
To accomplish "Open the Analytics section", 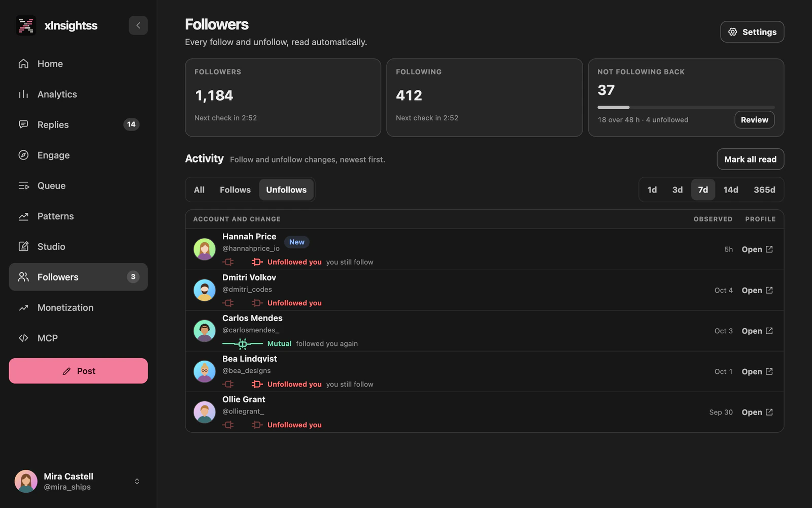I will pos(78,94).
